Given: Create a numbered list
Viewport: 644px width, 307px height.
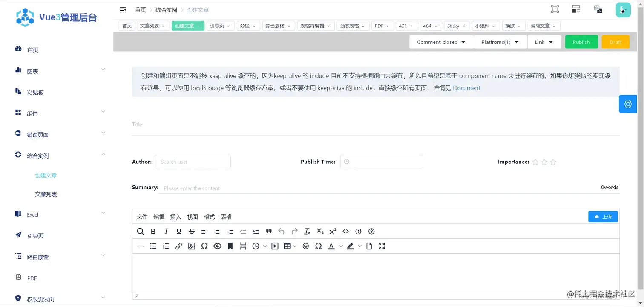Looking at the screenshot, I should 166,246.
